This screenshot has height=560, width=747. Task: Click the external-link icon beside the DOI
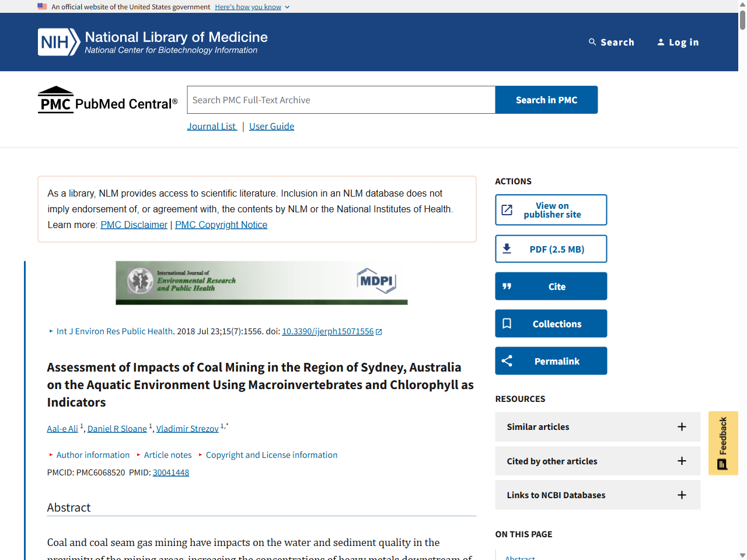(379, 331)
